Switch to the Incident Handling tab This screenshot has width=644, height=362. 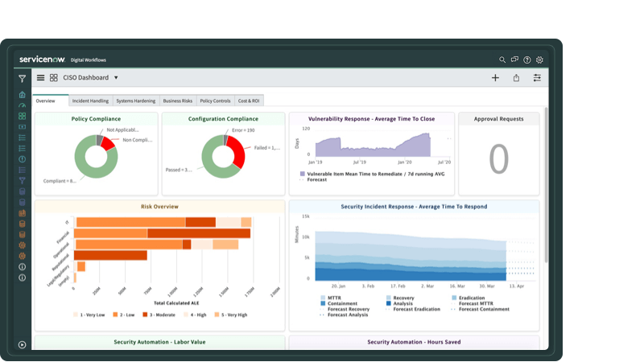(x=90, y=101)
